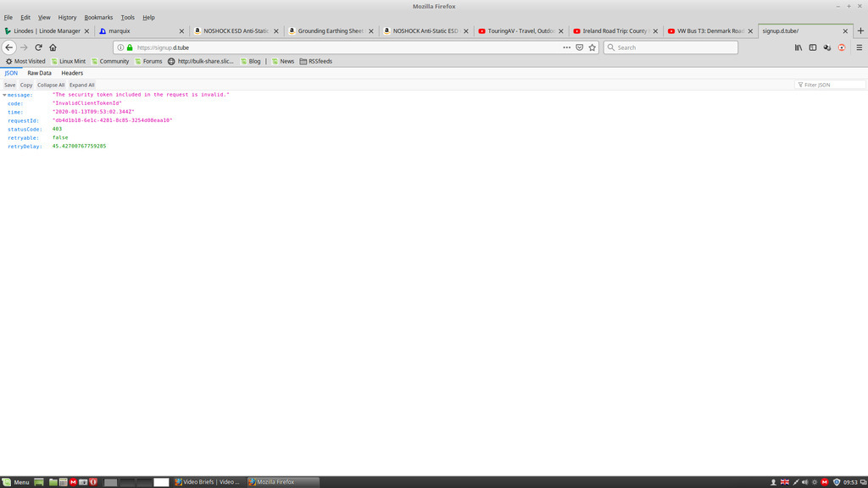Open the History menu

tap(67, 17)
